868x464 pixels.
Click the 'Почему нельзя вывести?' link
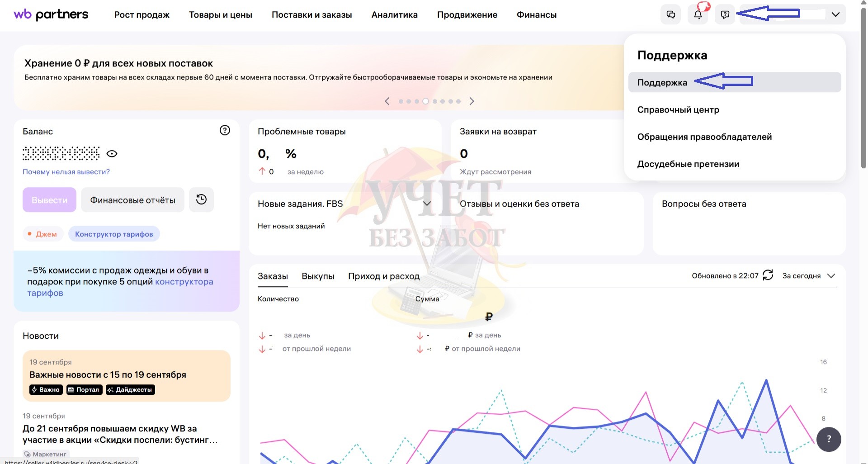[66, 172]
